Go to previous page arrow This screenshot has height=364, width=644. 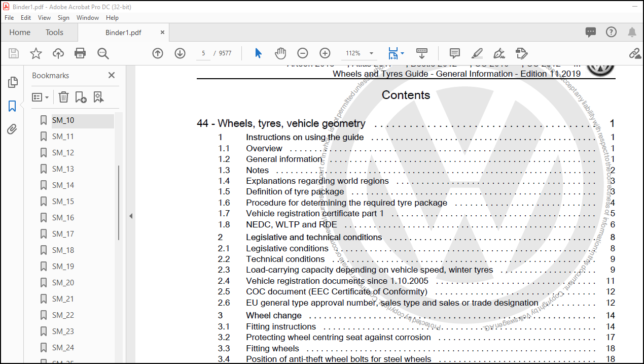[158, 53]
